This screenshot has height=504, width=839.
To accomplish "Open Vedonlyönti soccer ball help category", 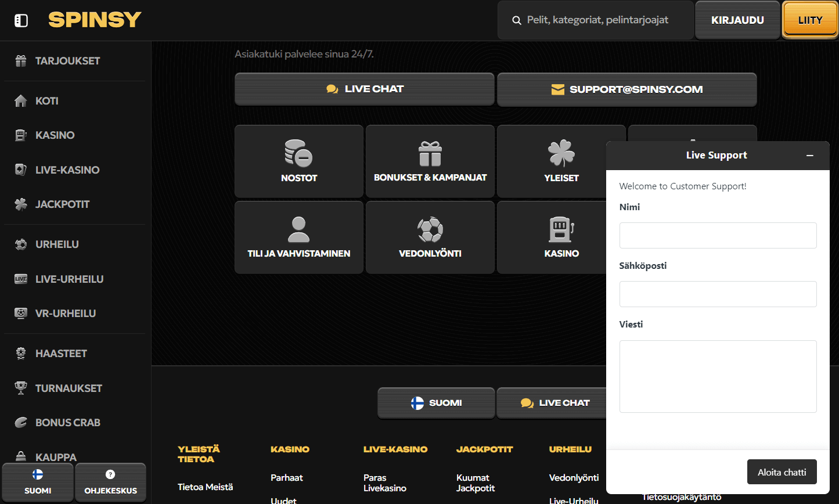I will coord(430,237).
